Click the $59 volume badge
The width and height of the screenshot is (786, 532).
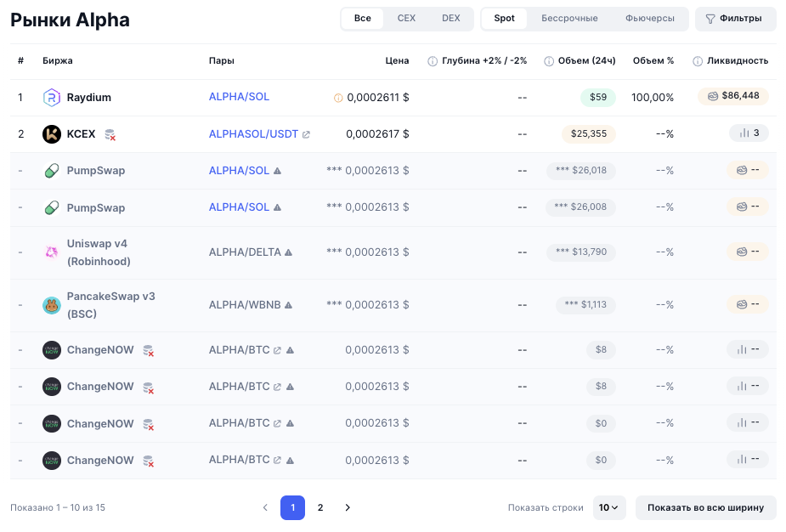[598, 97]
